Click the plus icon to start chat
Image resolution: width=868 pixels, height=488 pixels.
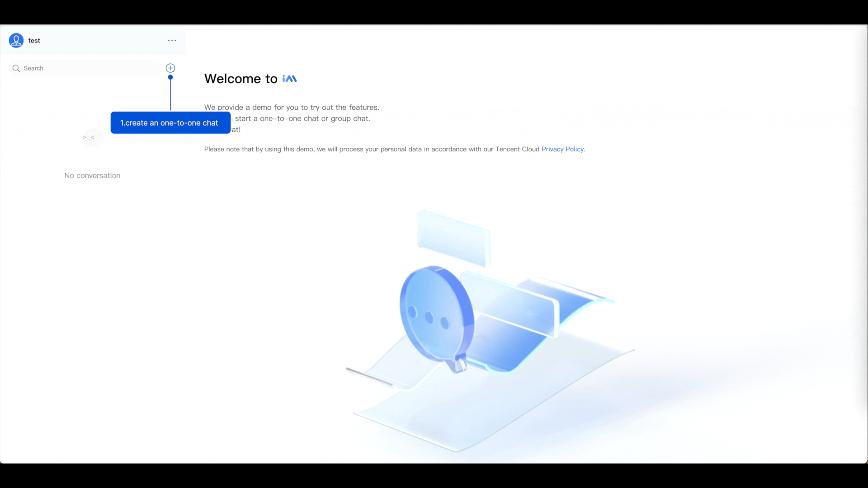170,68
